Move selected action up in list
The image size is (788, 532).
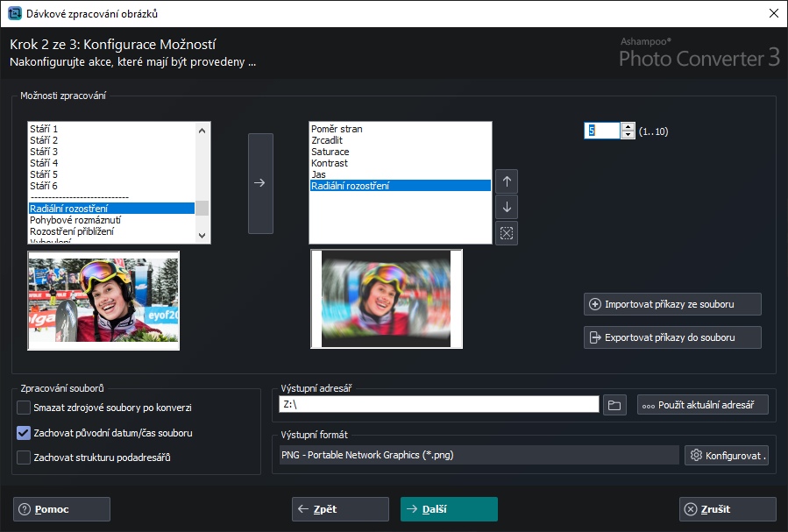point(507,182)
